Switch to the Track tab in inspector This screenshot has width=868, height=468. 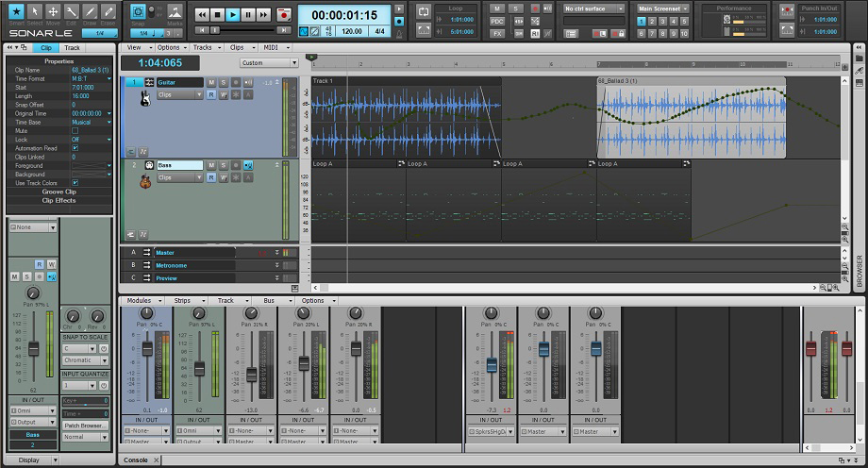point(72,47)
